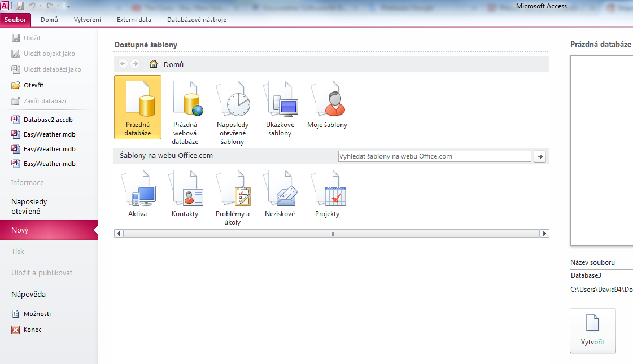633x364 pixels.
Task: Expand the Undo dropdown arrow
Action: click(x=40, y=6)
